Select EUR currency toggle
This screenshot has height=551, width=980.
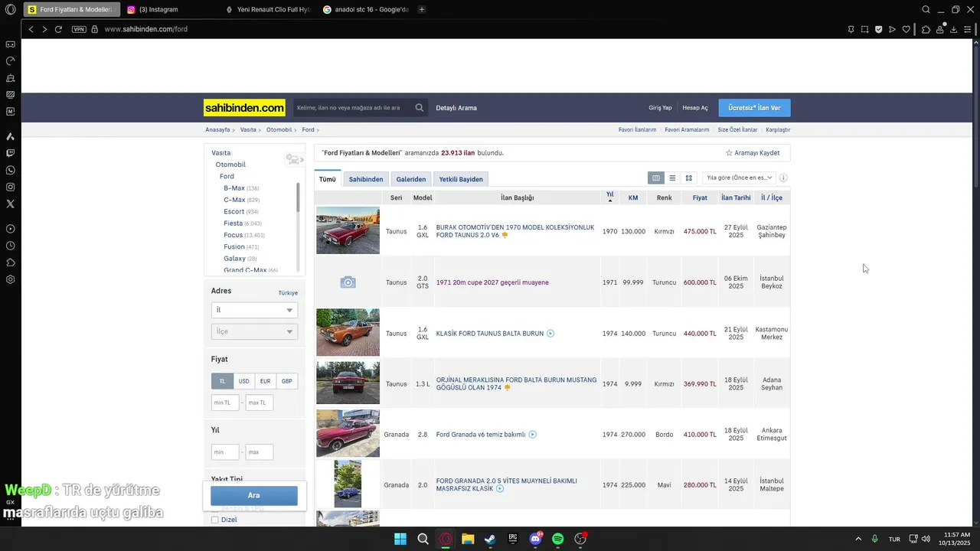[x=265, y=381]
